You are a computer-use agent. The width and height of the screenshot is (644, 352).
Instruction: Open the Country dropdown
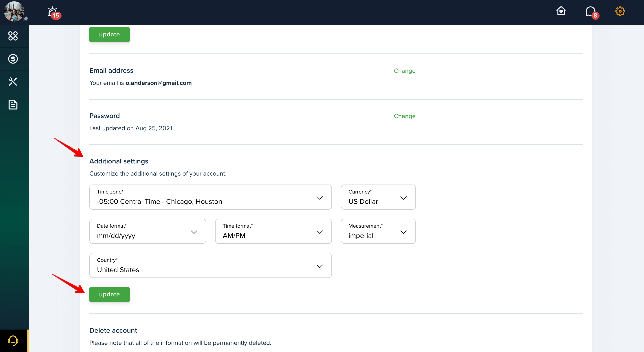(x=210, y=266)
